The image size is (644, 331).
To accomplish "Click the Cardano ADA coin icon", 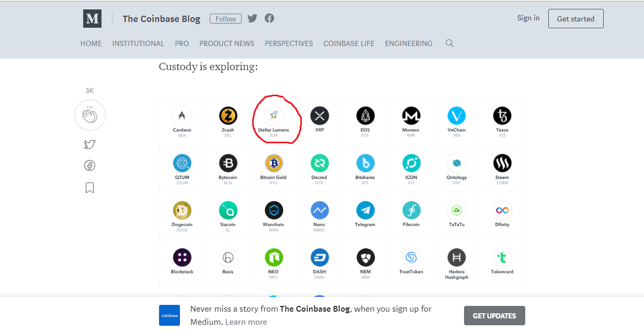I will coord(182,116).
